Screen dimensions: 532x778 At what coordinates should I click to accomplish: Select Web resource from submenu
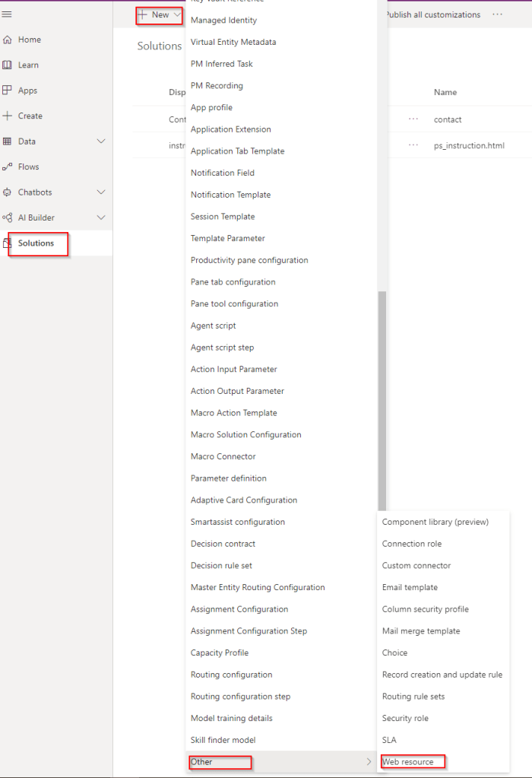point(408,761)
